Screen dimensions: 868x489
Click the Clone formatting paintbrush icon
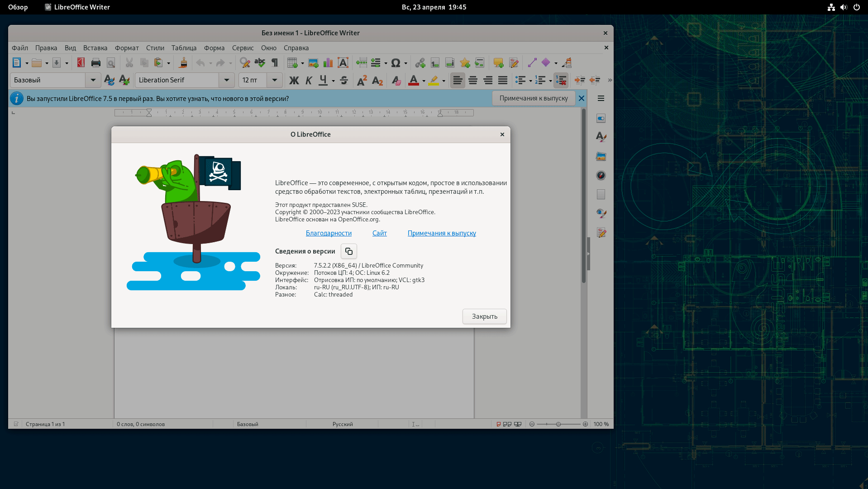click(183, 63)
